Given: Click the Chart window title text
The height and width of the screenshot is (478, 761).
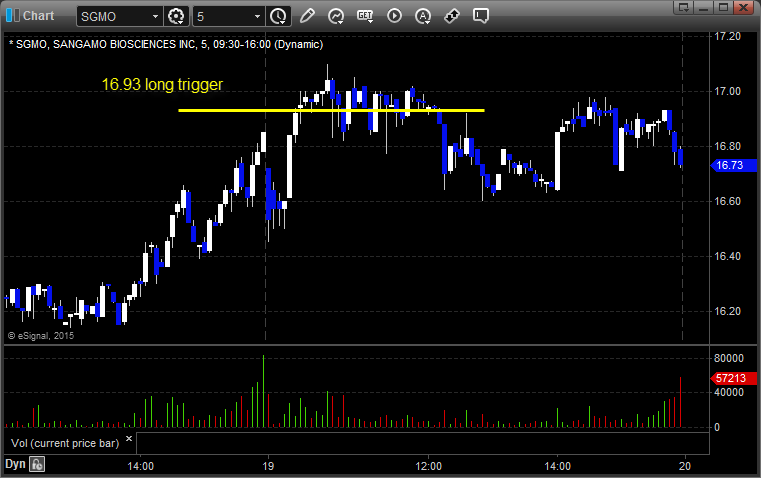Looking at the screenshot, I should (39, 16).
